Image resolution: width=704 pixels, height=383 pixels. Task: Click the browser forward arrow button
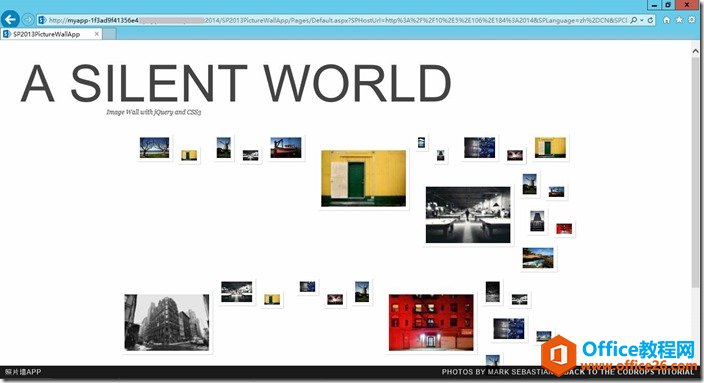coord(28,20)
